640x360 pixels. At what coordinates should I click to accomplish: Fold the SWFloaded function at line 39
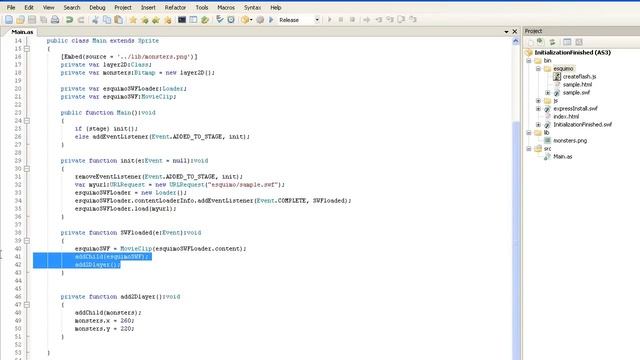tap(27, 240)
